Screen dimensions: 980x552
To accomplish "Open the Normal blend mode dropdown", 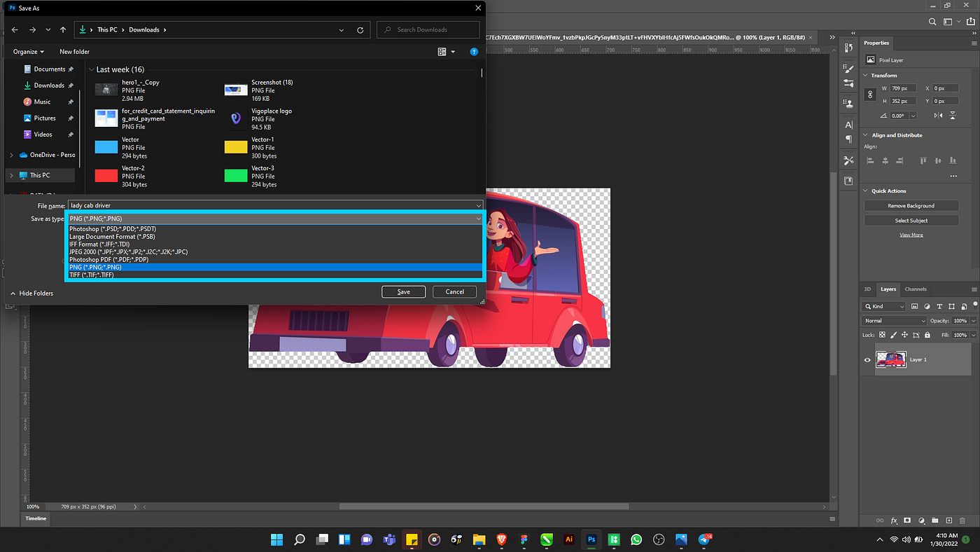I will [x=894, y=320].
